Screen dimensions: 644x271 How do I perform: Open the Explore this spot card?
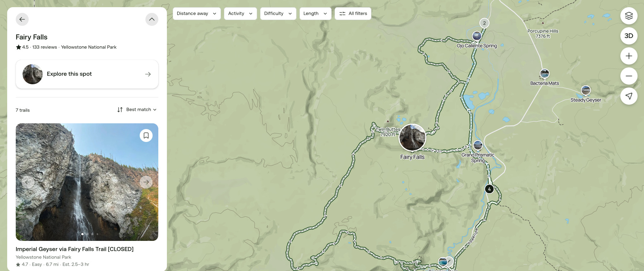(x=87, y=74)
